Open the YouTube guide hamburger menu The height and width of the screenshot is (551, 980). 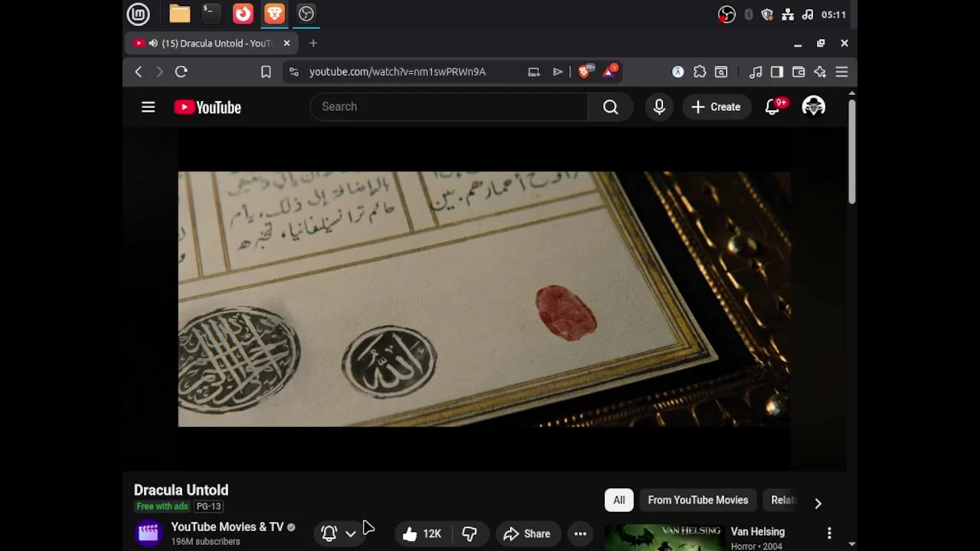(149, 107)
